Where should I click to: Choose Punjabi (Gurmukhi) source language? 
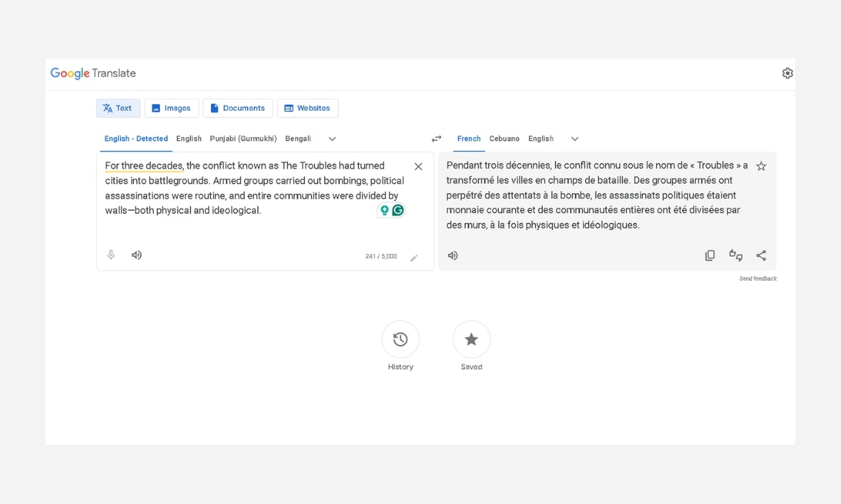pos(243,139)
